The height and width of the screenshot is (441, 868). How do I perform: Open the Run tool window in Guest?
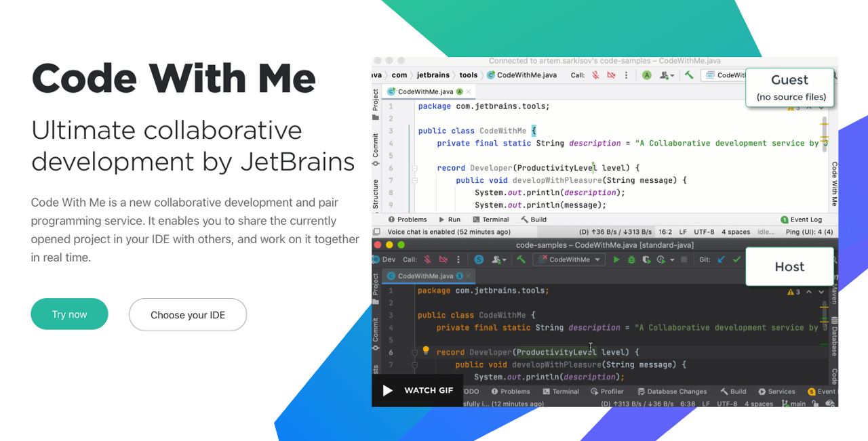[450, 219]
